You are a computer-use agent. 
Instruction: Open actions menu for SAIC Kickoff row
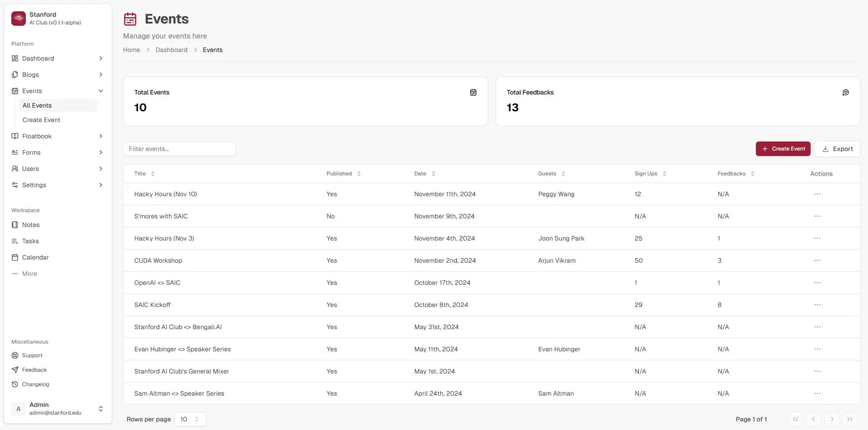[x=817, y=305]
